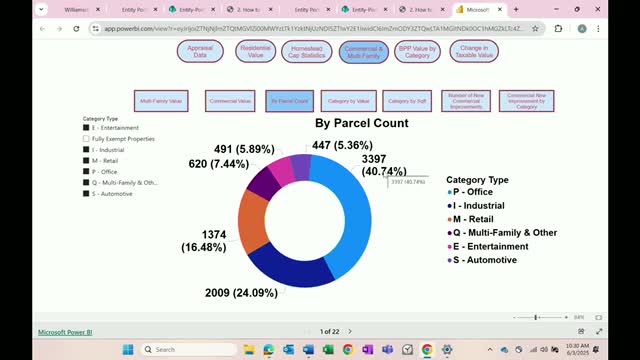The height and width of the screenshot is (360, 640).
Task: Bookmark this page with star icon
Action: (x=535, y=29)
